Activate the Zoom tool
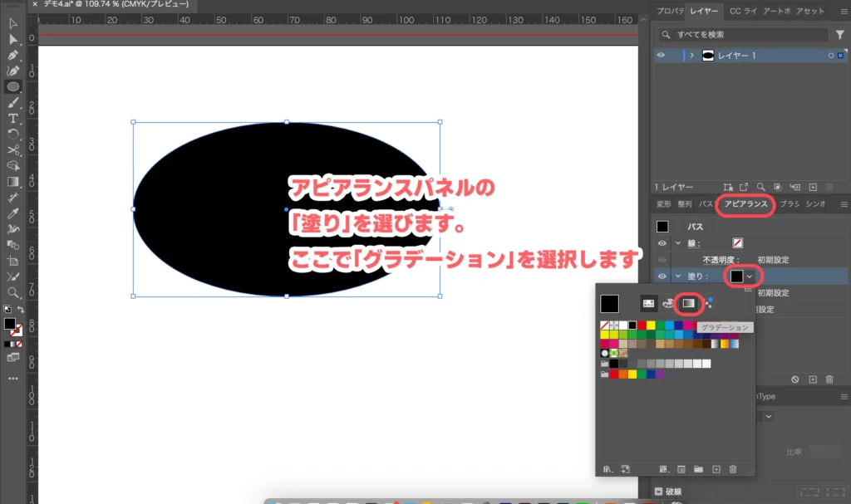This screenshot has width=851, height=504. click(x=12, y=291)
